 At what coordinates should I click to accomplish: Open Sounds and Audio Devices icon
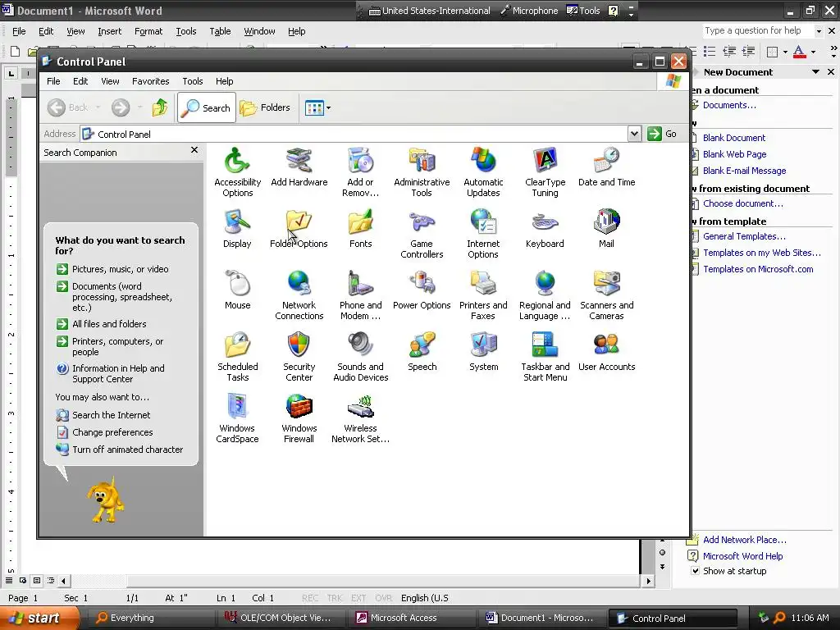(x=361, y=358)
